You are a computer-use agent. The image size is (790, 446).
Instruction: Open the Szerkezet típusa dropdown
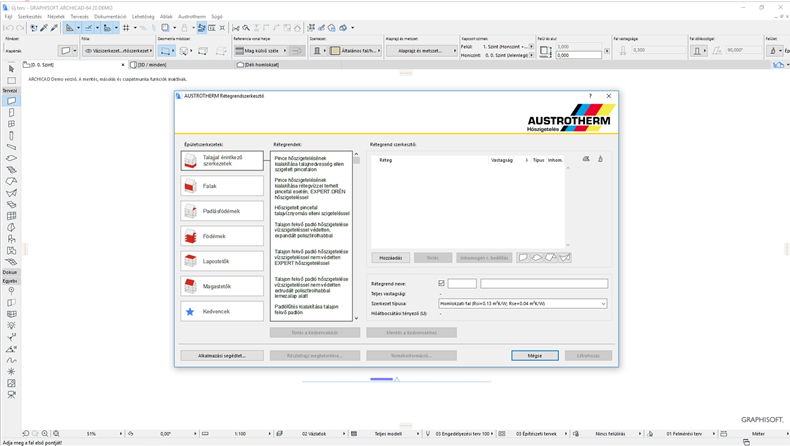coord(523,303)
